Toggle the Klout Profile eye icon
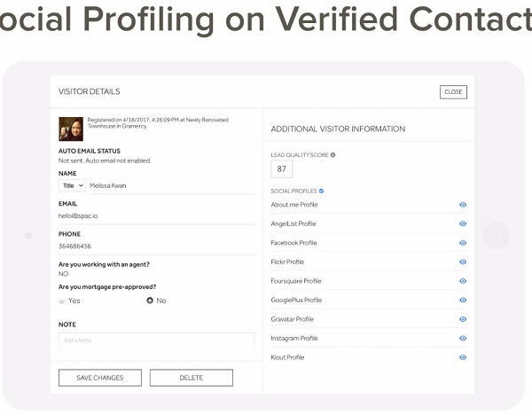Screen dimensions: 532x414 click(x=463, y=357)
